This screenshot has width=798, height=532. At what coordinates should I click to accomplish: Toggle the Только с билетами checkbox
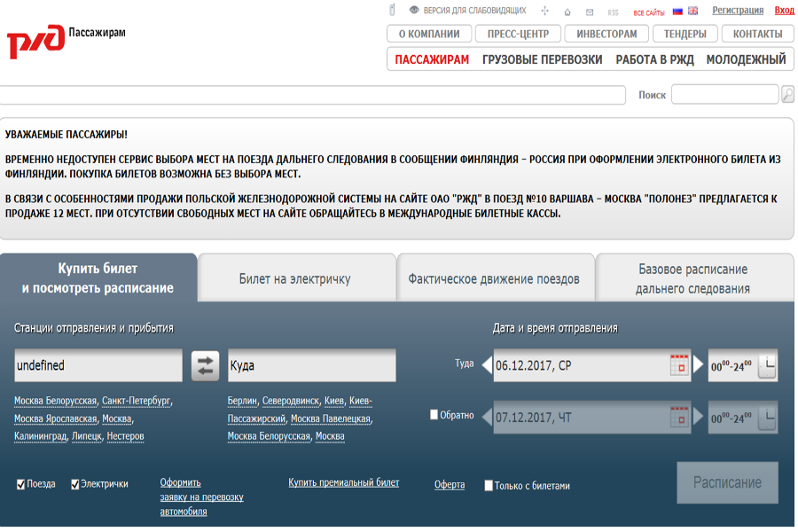(x=489, y=486)
